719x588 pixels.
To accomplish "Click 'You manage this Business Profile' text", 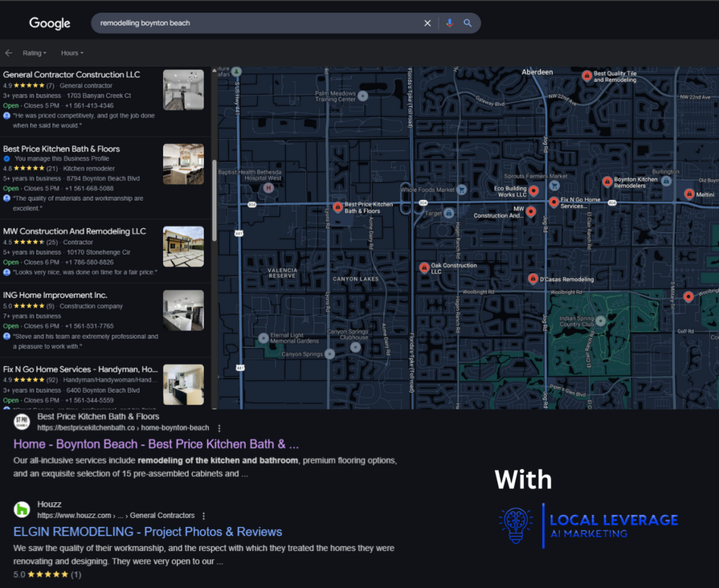I will pyautogui.click(x=62, y=159).
